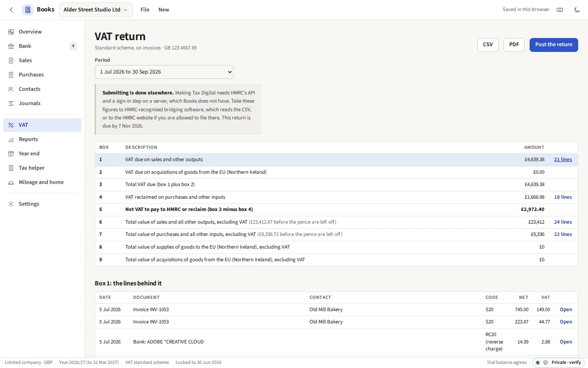Click the Bank badge showing 4
The image size is (588, 368).
pos(73,46)
